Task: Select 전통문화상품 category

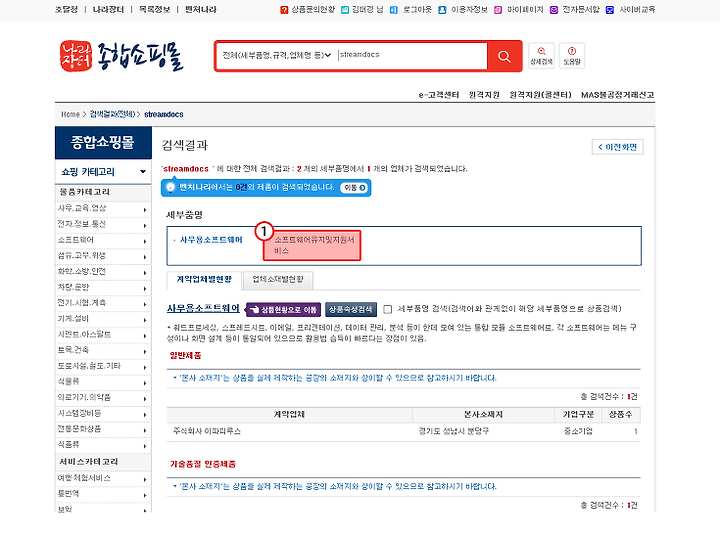Action: 79,429
